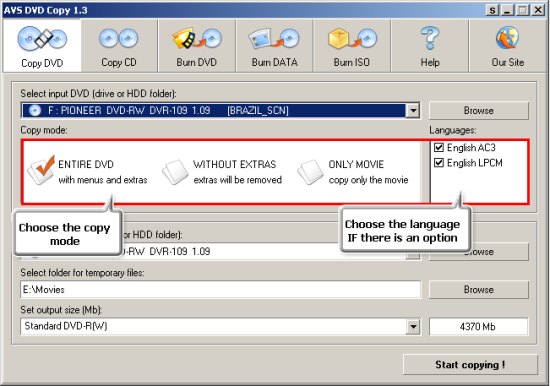The image size is (550, 386).
Task: Open the Copy DVD tab icon
Action: 42,46
